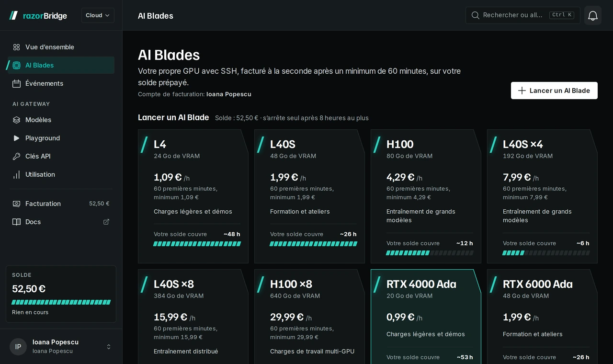Click the Entraînement distribué description
This screenshot has width=613, height=364.
click(x=186, y=352)
